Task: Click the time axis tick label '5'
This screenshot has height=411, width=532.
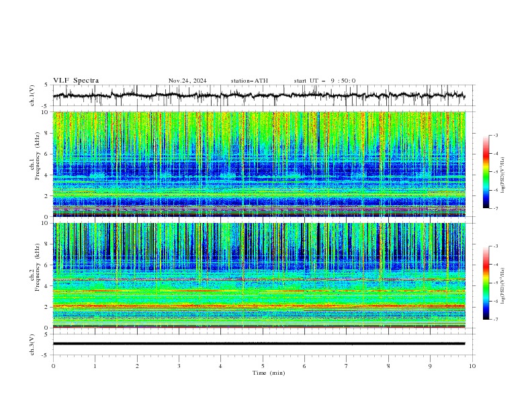Action: [x=263, y=366]
